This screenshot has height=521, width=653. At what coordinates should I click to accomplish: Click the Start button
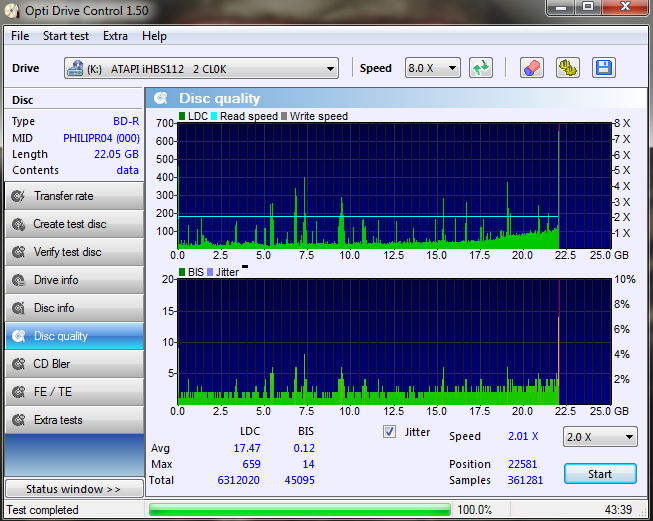click(600, 474)
